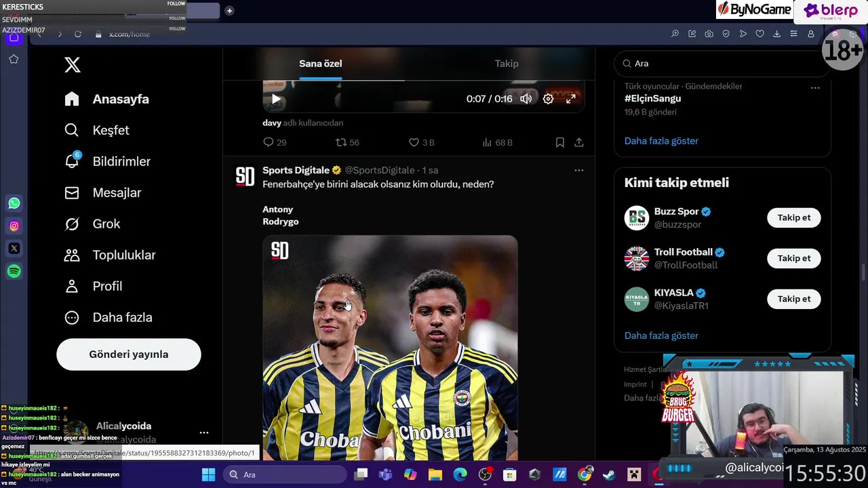
Task: Reload page in browser toolbar
Action: coord(78,34)
